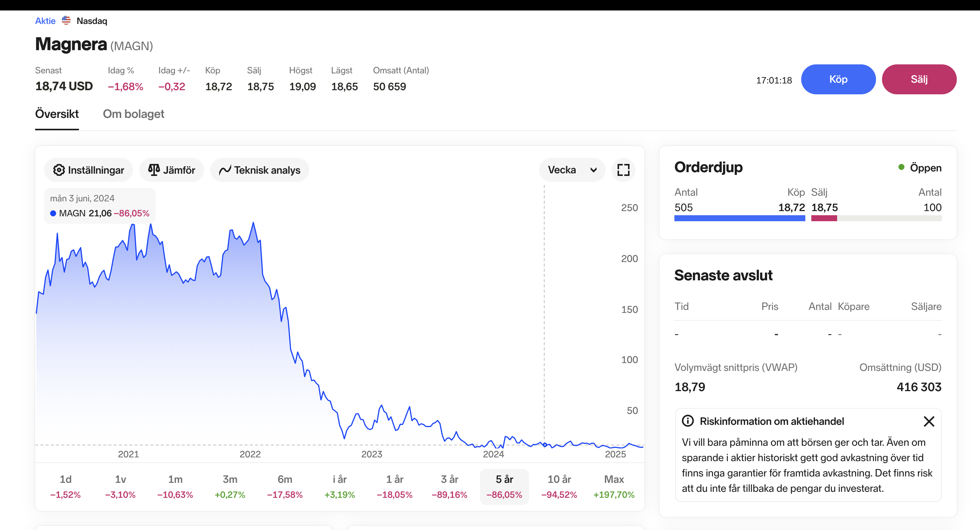The image size is (980, 530).
Task: Click the Jämför scales icon
Action: tap(154, 170)
